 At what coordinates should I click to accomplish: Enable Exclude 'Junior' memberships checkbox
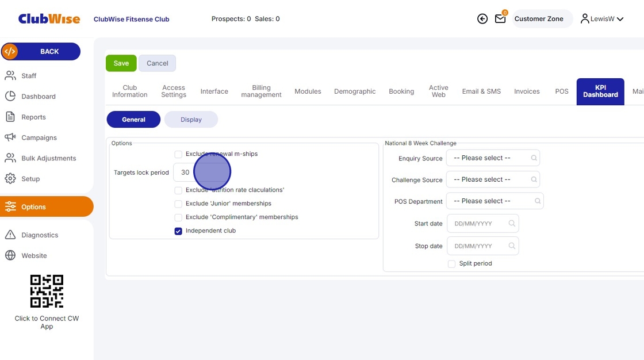click(x=178, y=204)
